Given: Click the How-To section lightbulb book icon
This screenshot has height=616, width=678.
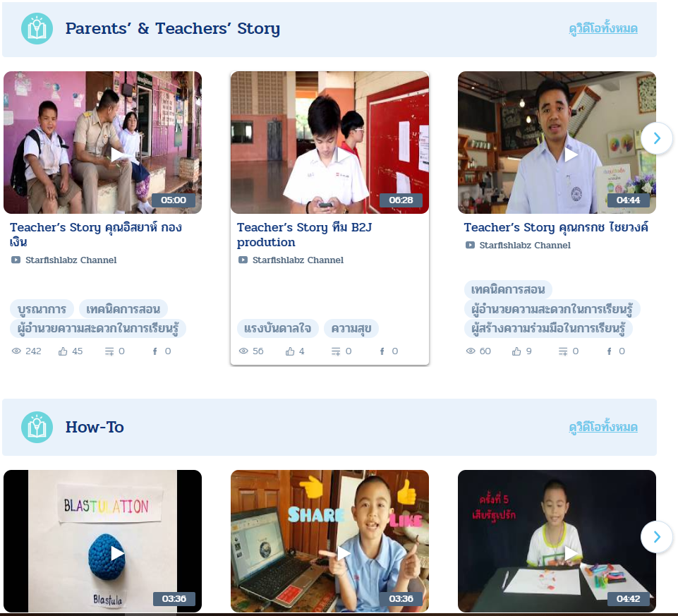Looking at the screenshot, I should tap(37, 427).
